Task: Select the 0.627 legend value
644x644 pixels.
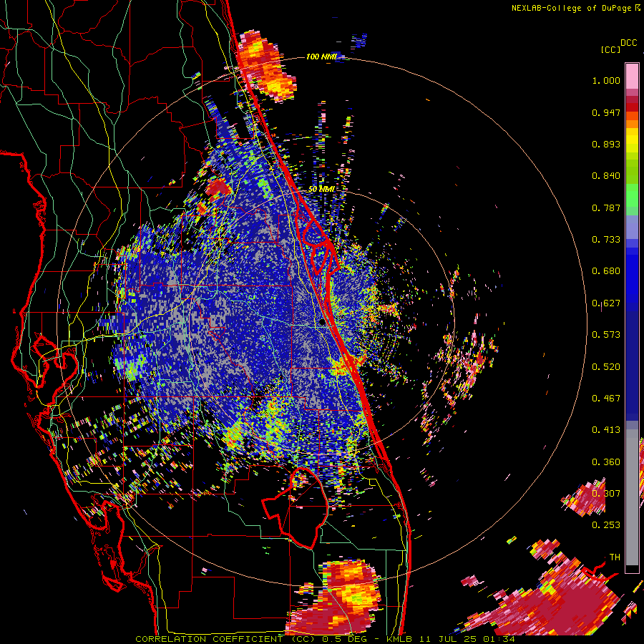Action: coord(606,303)
